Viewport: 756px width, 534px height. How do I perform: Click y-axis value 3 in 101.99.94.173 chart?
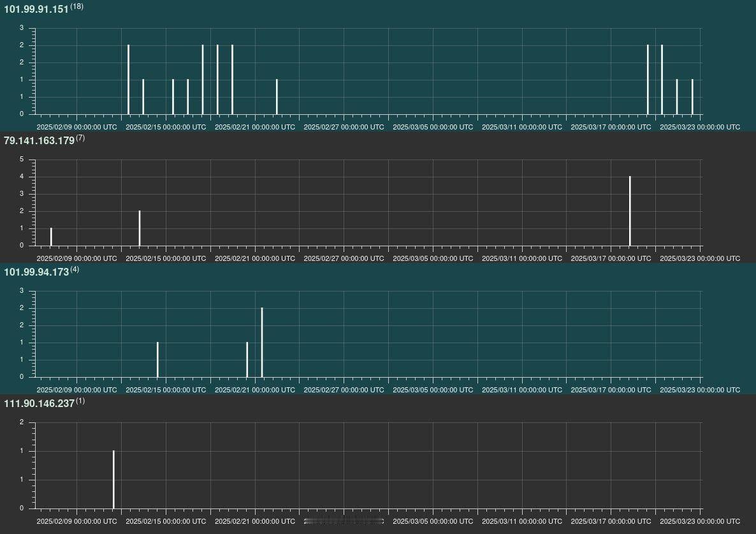tap(21, 291)
